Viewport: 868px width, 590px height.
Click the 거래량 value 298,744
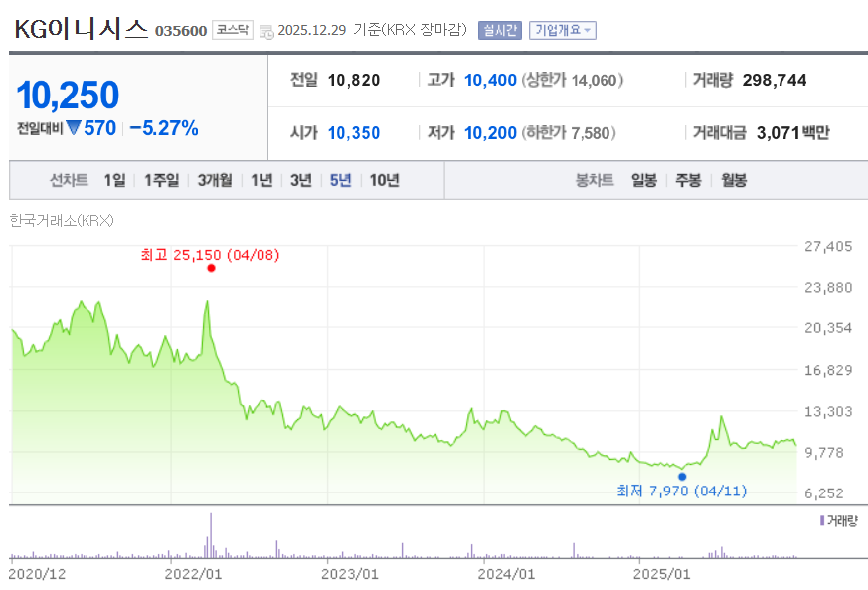(775, 81)
